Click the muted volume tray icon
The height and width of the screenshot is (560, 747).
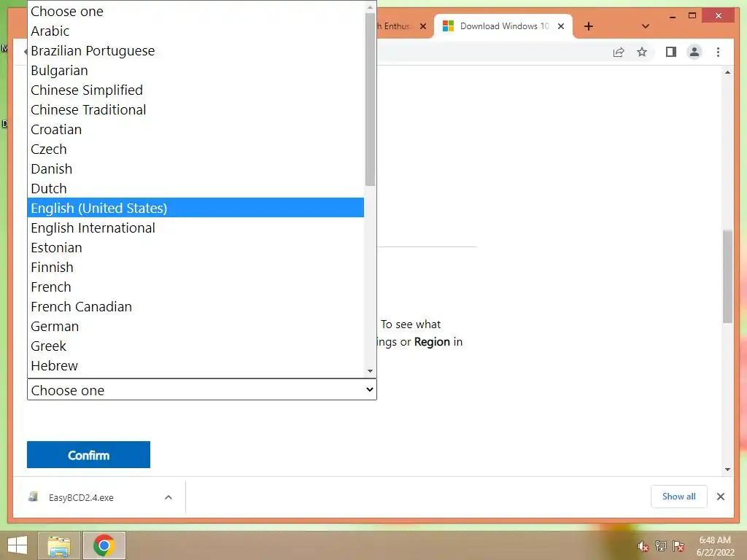click(x=643, y=546)
